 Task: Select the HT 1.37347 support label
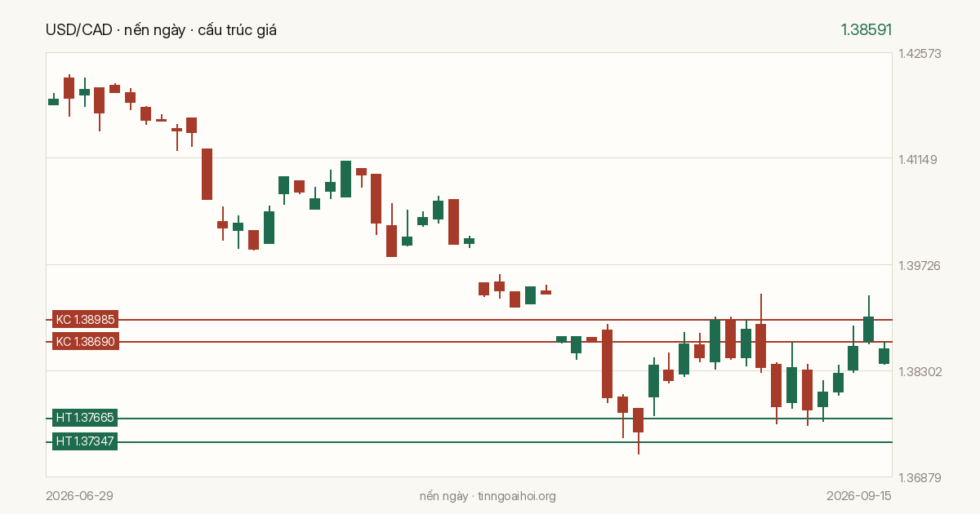[85, 441]
